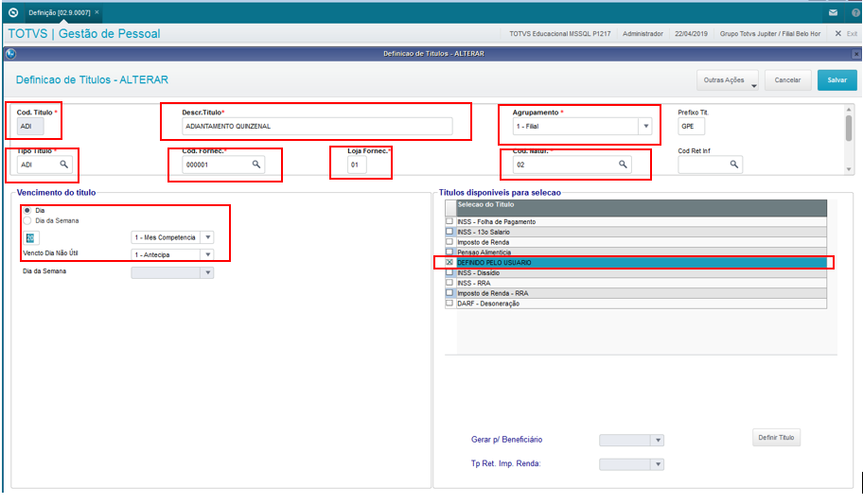Click the date 22/04/2019 in the header
The height and width of the screenshot is (504, 863).
click(692, 33)
